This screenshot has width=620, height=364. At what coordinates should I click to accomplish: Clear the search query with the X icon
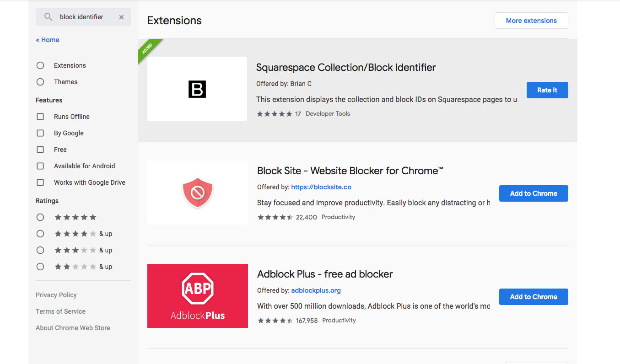pos(121,17)
